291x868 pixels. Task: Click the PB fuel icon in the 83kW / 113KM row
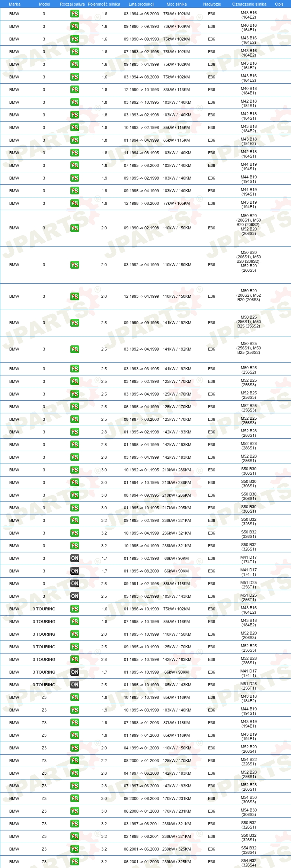74,90
